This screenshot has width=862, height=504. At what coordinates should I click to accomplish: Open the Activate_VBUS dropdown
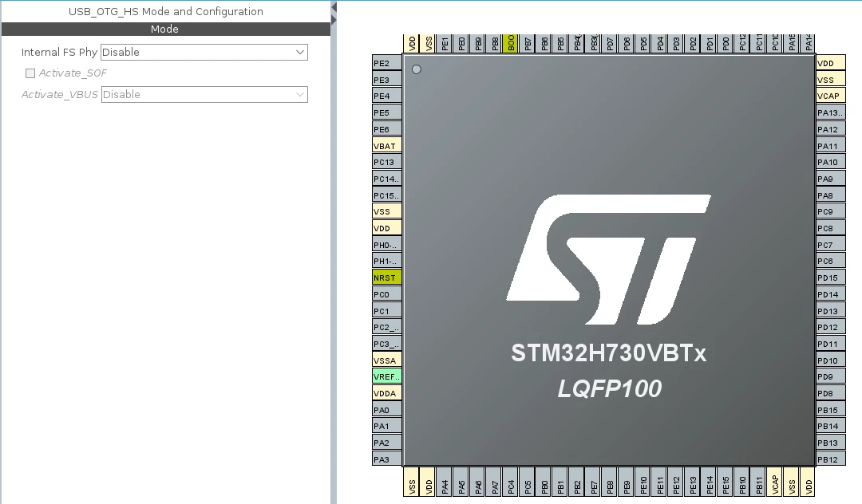tap(204, 94)
